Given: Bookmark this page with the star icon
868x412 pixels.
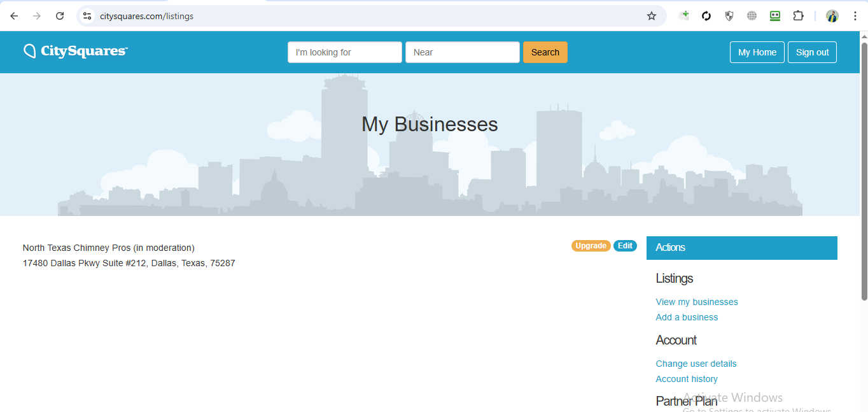Looking at the screenshot, I should click(652, 16).
